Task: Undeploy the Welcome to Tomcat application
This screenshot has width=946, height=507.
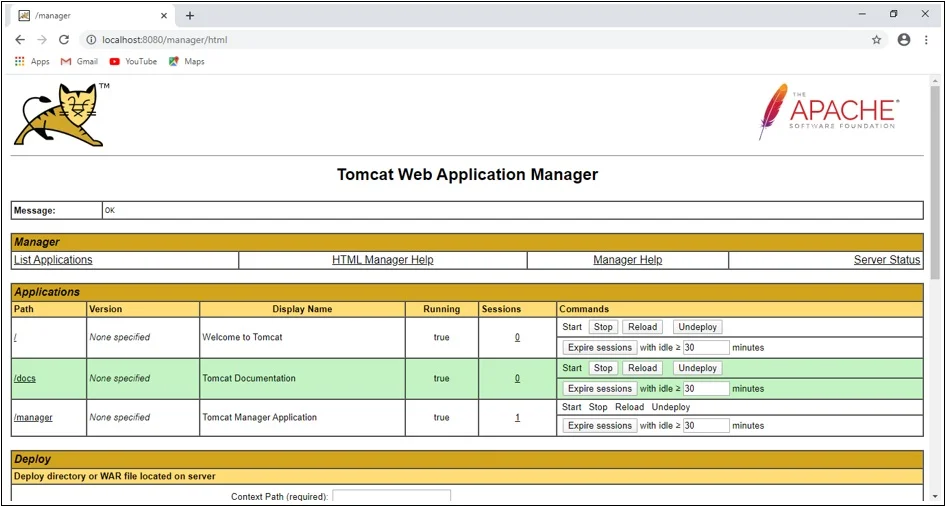Action: 697,327
